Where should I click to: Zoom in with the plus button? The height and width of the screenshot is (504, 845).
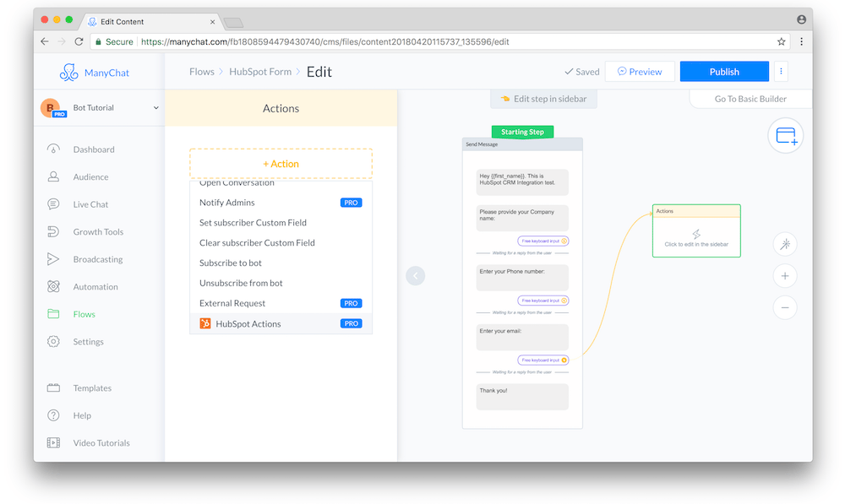point(785,276)
